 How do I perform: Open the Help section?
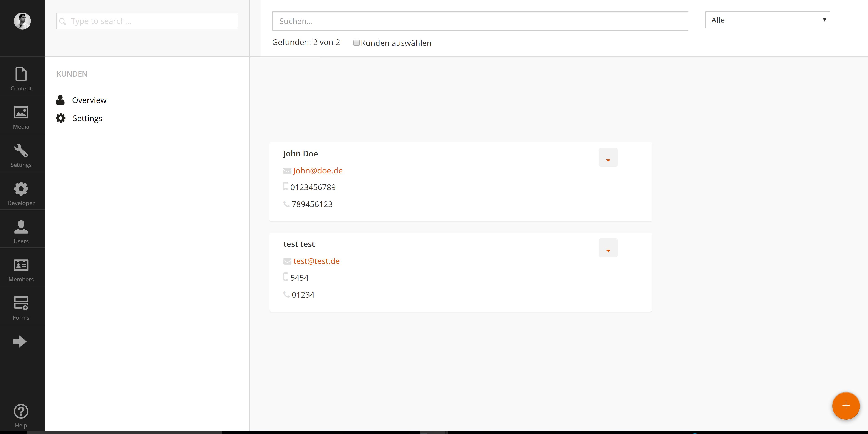21,416
